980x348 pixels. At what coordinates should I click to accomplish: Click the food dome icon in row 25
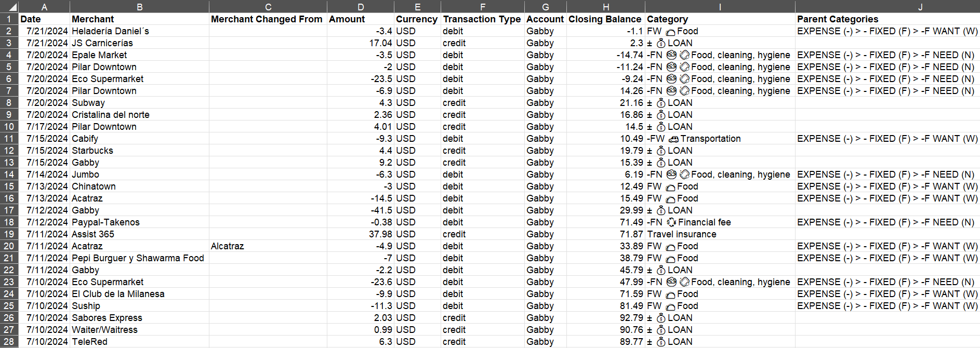click(x=670, y=306)
